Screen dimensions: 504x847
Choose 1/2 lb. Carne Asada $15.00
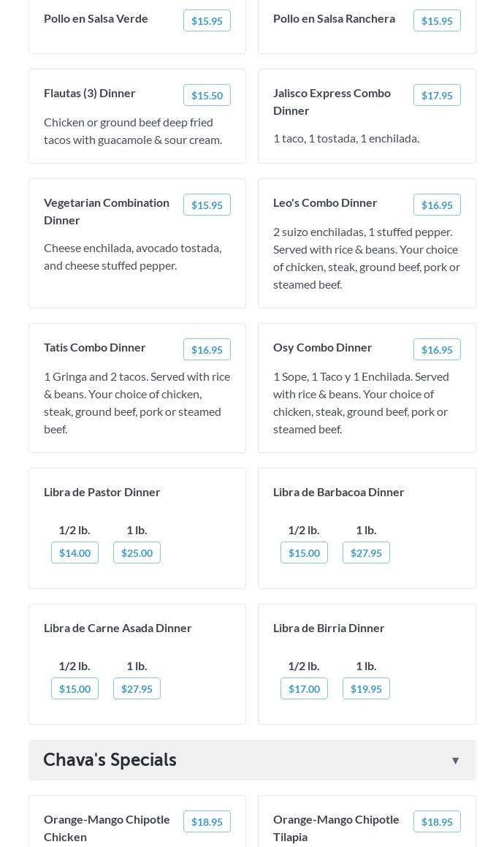[75, 689]
